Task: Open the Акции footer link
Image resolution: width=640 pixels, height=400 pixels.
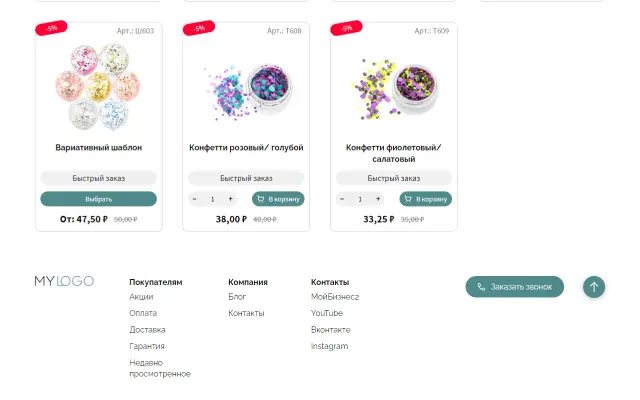Action: click(141, 297)
